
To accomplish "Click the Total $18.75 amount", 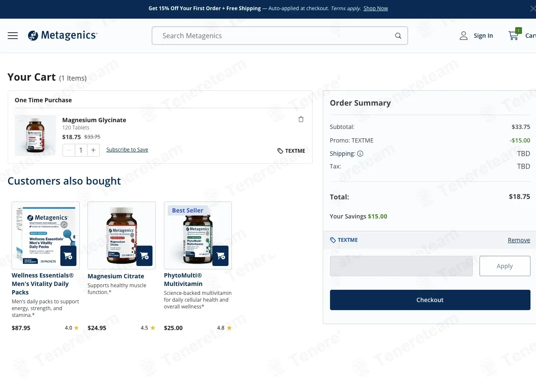I will point(519,196).
